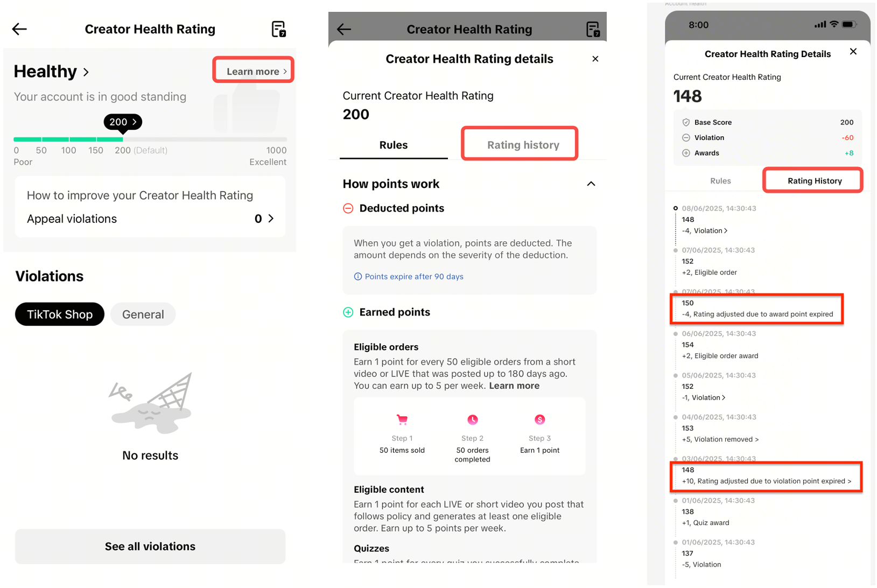877x588 pixels.
Task: Select the TikTok Shop violations filter
Action: point(60,314)
